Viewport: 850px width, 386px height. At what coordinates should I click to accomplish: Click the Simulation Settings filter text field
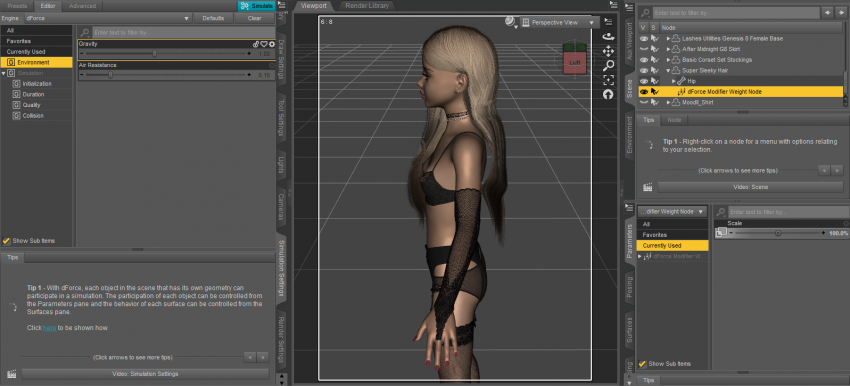184,33
